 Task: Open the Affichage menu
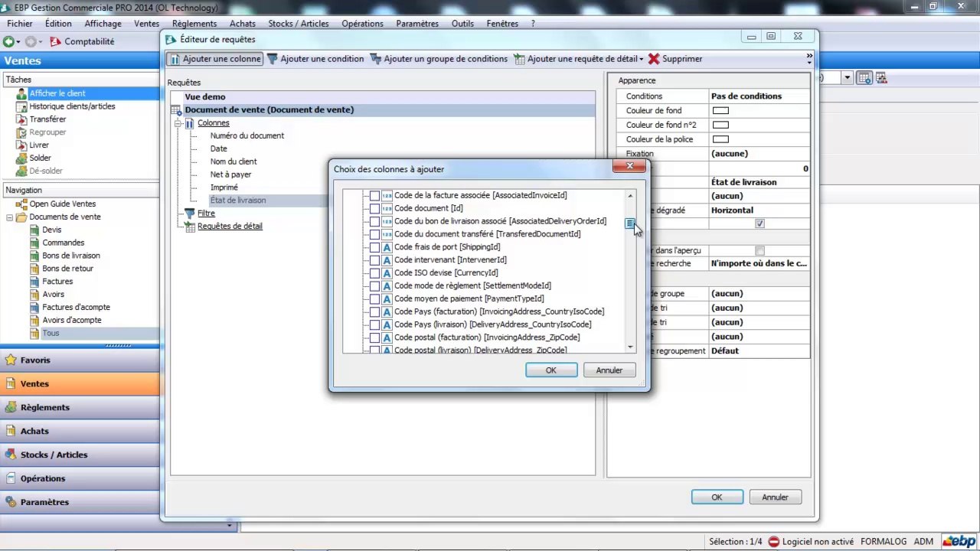103,24
